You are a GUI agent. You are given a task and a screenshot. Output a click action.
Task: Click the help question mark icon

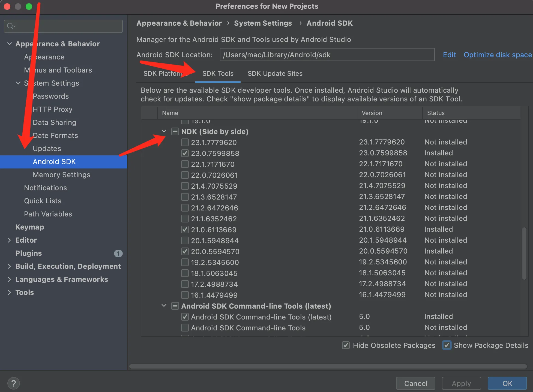[13, 383]
